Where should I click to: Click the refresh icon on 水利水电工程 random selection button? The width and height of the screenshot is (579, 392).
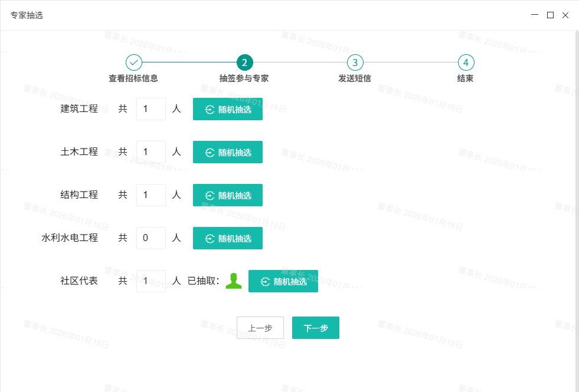click(x=210, y=238)
